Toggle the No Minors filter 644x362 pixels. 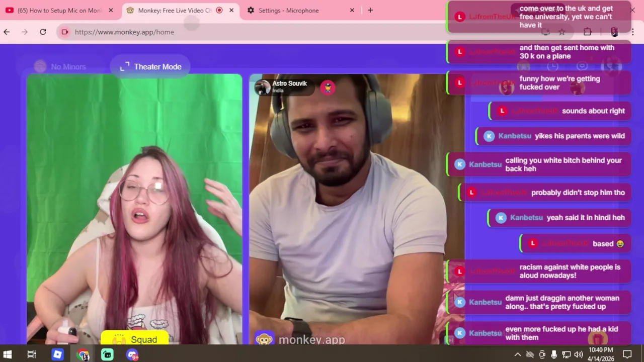tap(60, 66)
